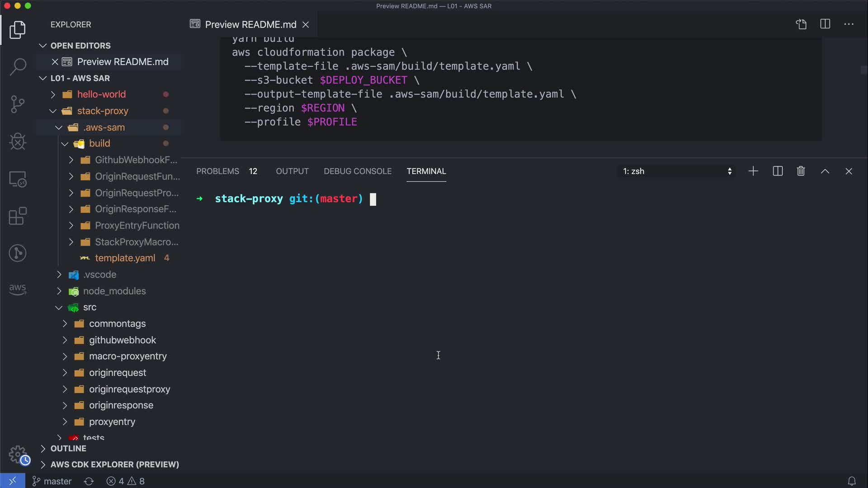
Task: Click the notifications bell in status bar
Action: coord(851,481)
